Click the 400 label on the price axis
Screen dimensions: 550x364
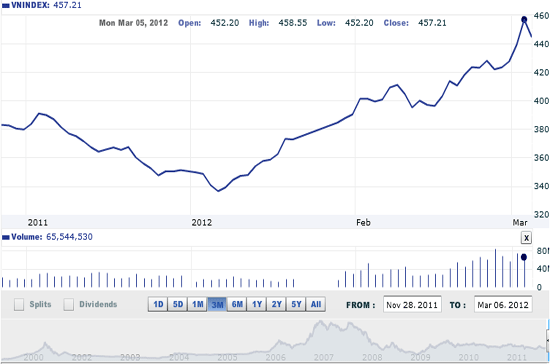click(x=541, y=101)
